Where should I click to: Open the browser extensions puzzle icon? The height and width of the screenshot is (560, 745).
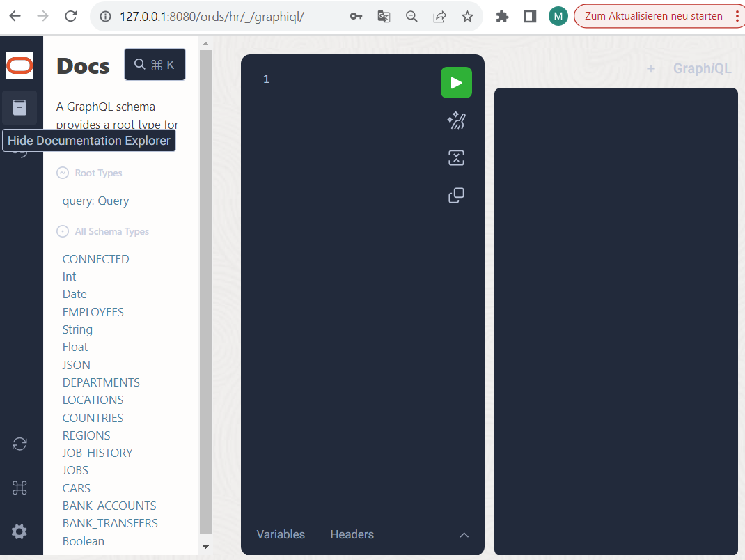click(502, 15)
